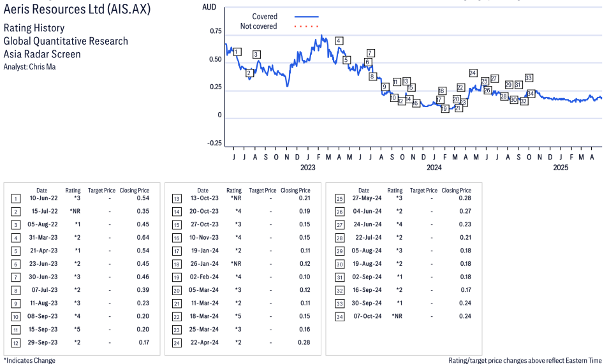Screen dimensions: 609x364
Task: Select the *5 rating in the 18-Mar-24 row
Action: [238, 316]
